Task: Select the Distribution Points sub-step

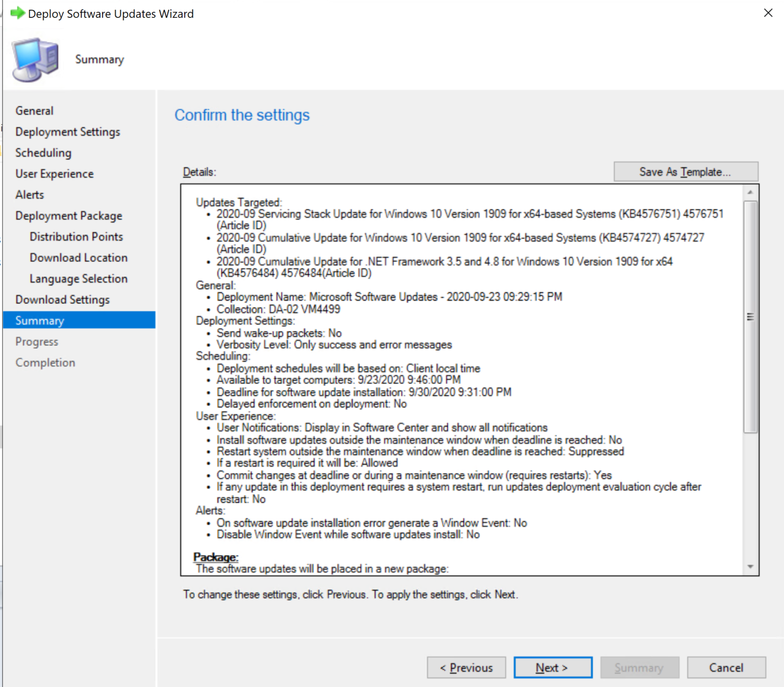Action: 76,236
